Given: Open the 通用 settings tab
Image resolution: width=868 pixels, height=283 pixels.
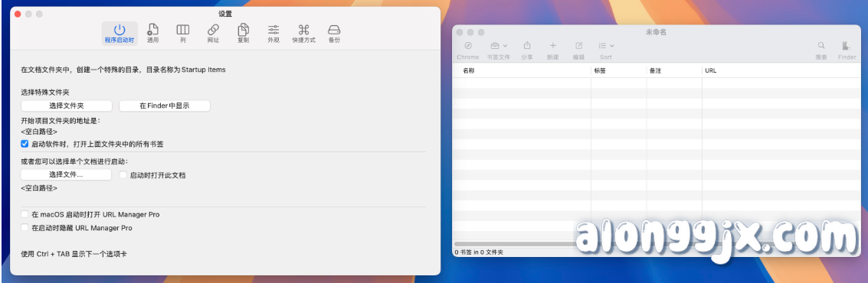Looking at the screenshot, I should [152, 34].
